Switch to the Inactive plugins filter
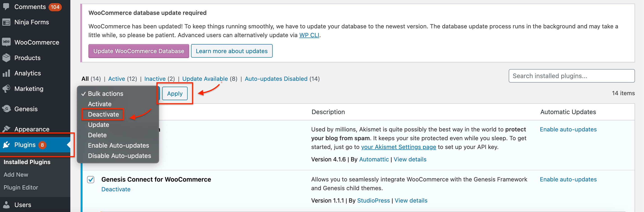The image size is (644, 212). [x=155, y=79]
